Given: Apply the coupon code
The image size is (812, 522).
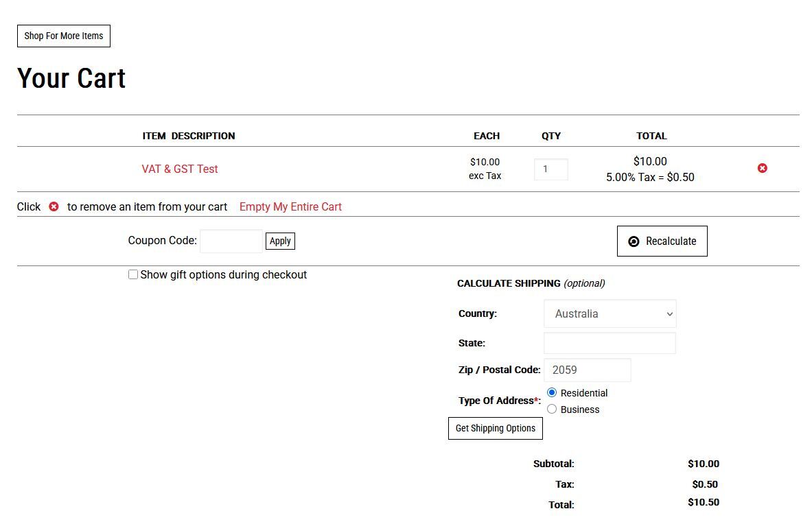Looking at the screenshot, I should pos(280,241).
